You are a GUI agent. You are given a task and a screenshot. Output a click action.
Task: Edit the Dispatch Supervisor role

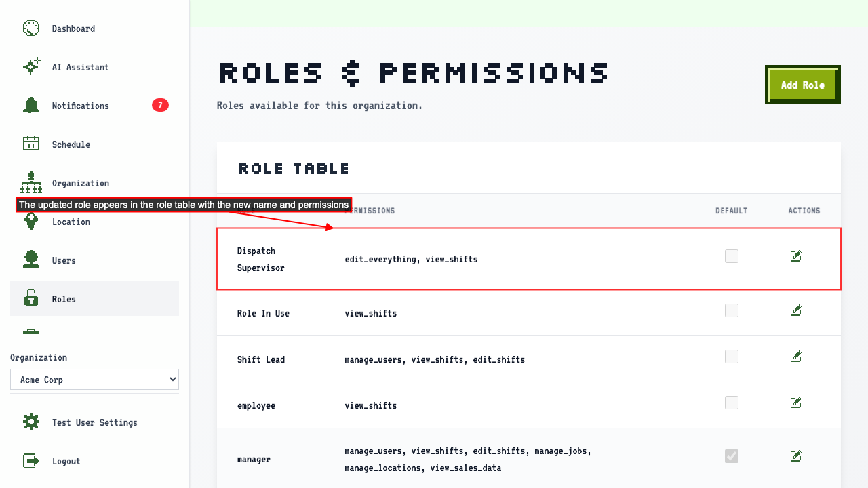pos(796,256)
